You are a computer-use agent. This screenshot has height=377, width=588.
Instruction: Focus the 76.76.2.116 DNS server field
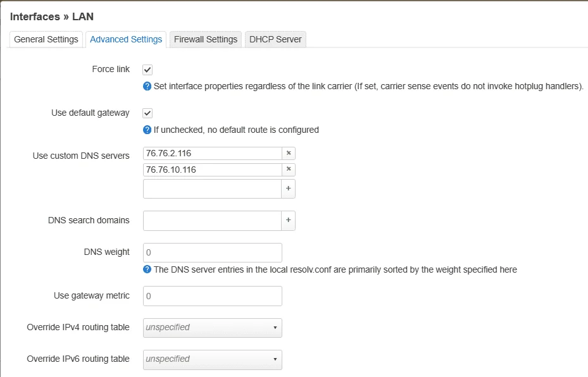click(212, 153)
